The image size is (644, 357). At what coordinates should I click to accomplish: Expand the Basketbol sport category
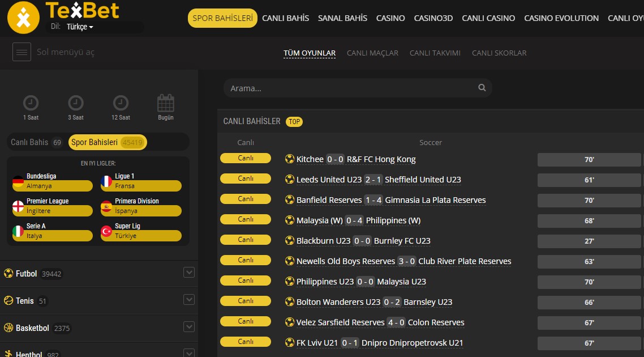189,328
